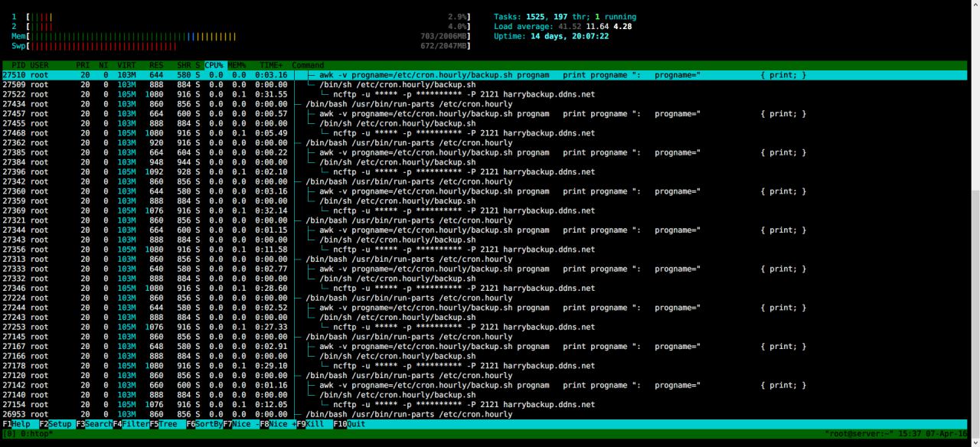The image size is (980, 447).
Task: Select process row with PID 27509
Action: tap(484, 85)
